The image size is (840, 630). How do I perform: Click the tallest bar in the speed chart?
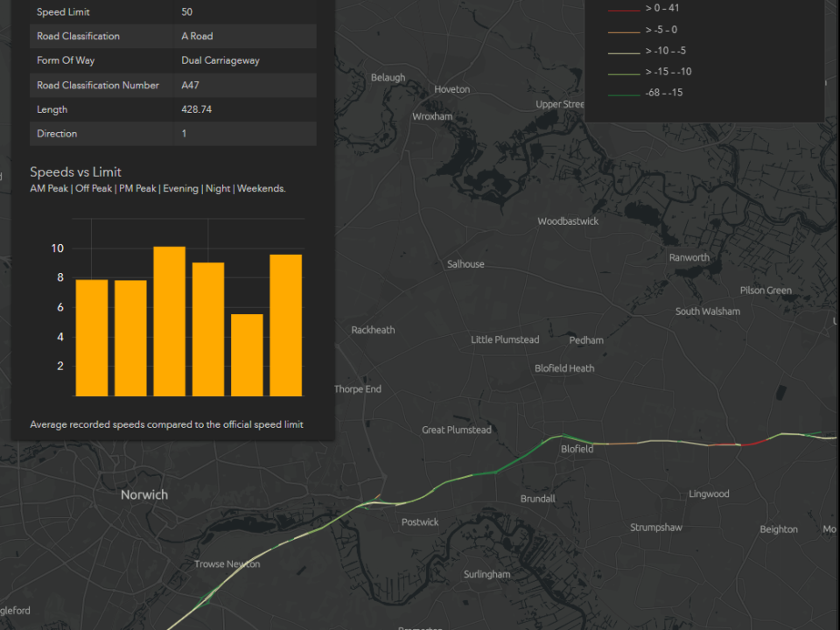click(x=169, y=321)
